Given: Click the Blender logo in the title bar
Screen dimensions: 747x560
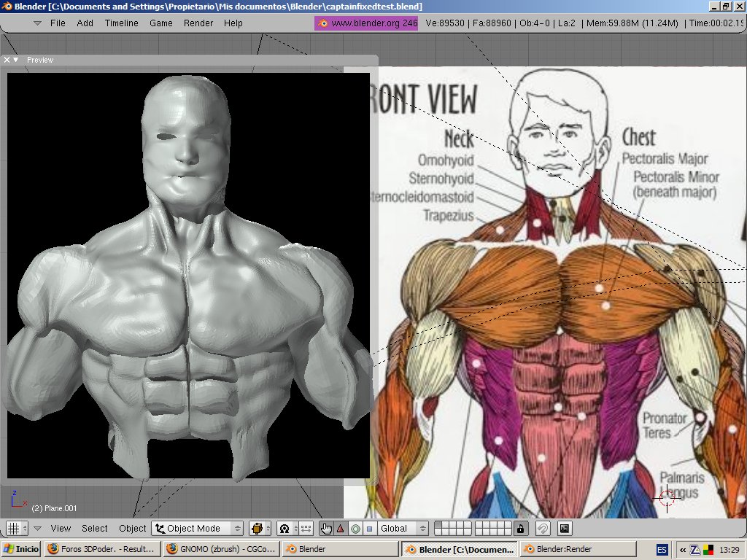Looking at the screenshot, I should 7,6.
